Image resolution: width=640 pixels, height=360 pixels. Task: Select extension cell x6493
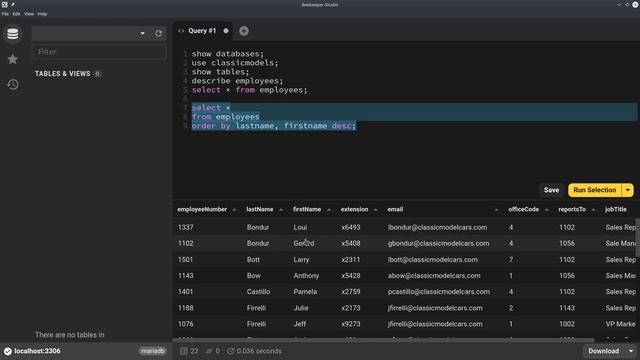351,227
